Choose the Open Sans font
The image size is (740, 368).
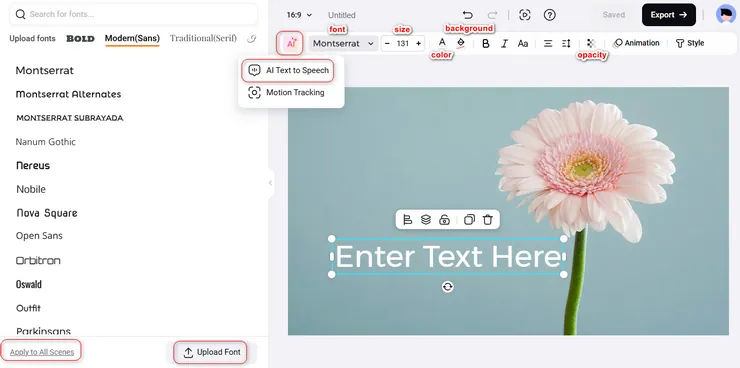[39, 235]
